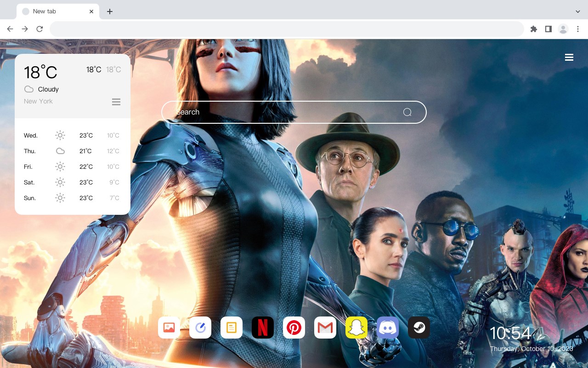Click Wednesday's sunny forecast icon
588x368 pixels.
point(60,135)
